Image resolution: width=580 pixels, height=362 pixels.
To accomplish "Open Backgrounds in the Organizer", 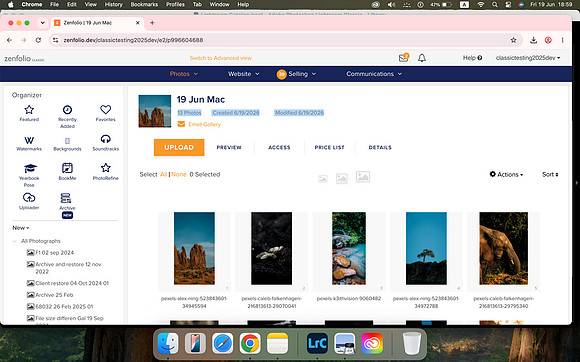I will point(67,141).
